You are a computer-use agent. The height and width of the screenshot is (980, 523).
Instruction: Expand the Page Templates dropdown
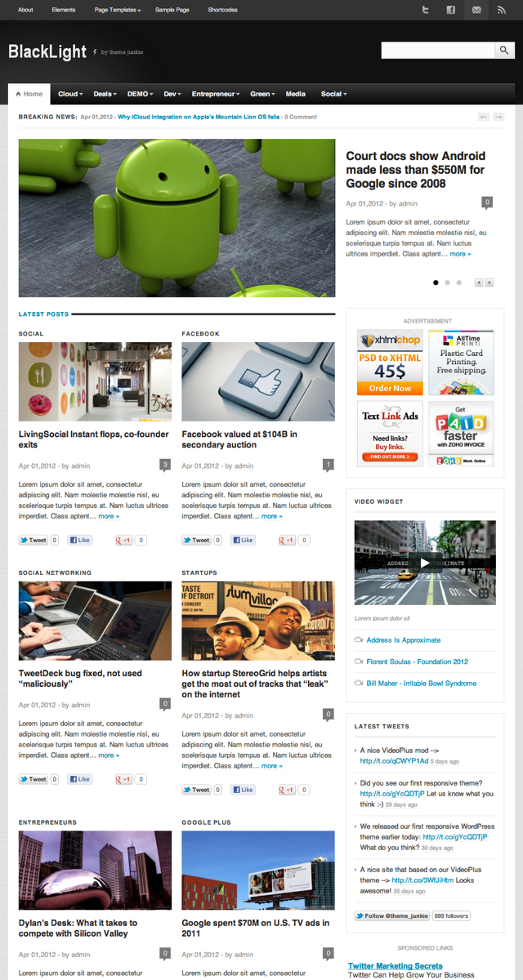118,10
